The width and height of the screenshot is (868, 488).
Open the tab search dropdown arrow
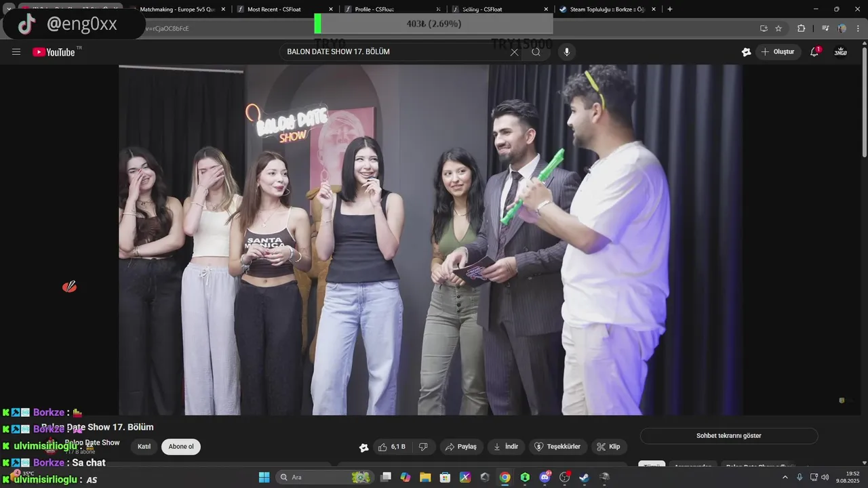point(8,9)
